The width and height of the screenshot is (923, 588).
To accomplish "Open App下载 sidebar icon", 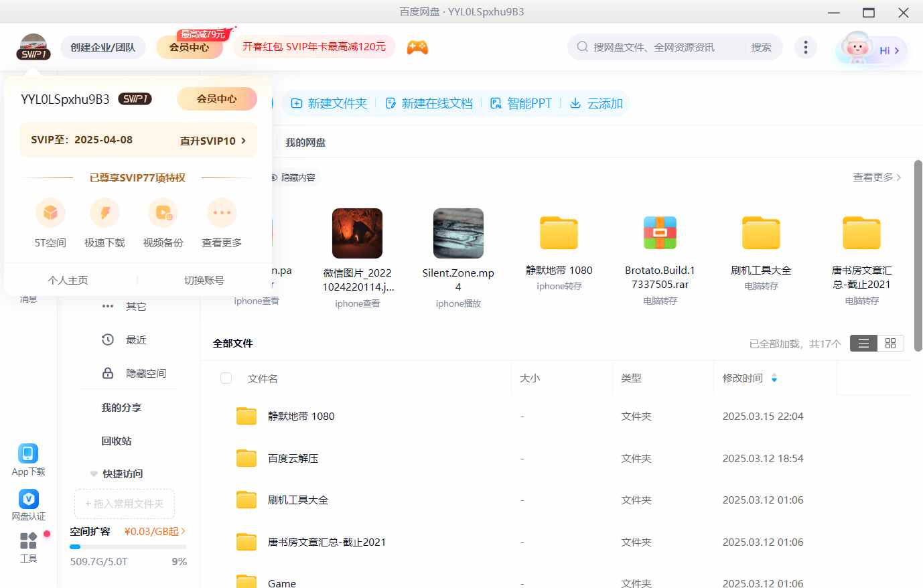I will click(x=28, y=453).
